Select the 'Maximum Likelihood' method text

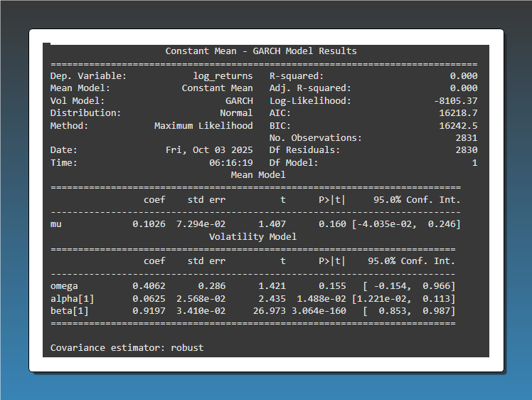click(203, 126)
